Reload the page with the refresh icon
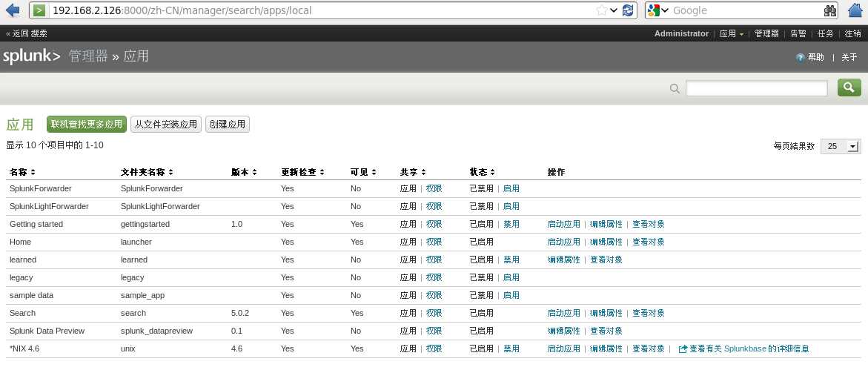Viewport: 868px width, 370px height. (x=628, y=10)
